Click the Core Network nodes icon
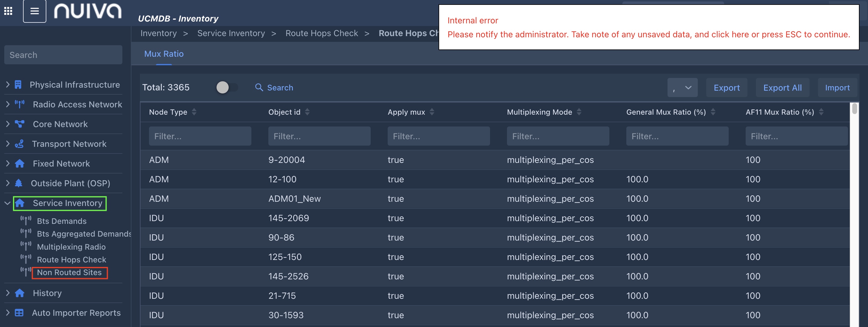This screenshot has width=868, height=327. point(20,124)
